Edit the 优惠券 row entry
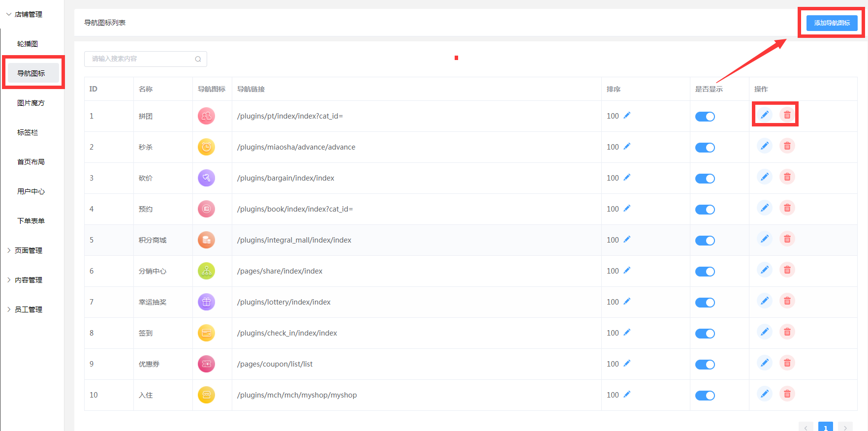 click(765, 363)
